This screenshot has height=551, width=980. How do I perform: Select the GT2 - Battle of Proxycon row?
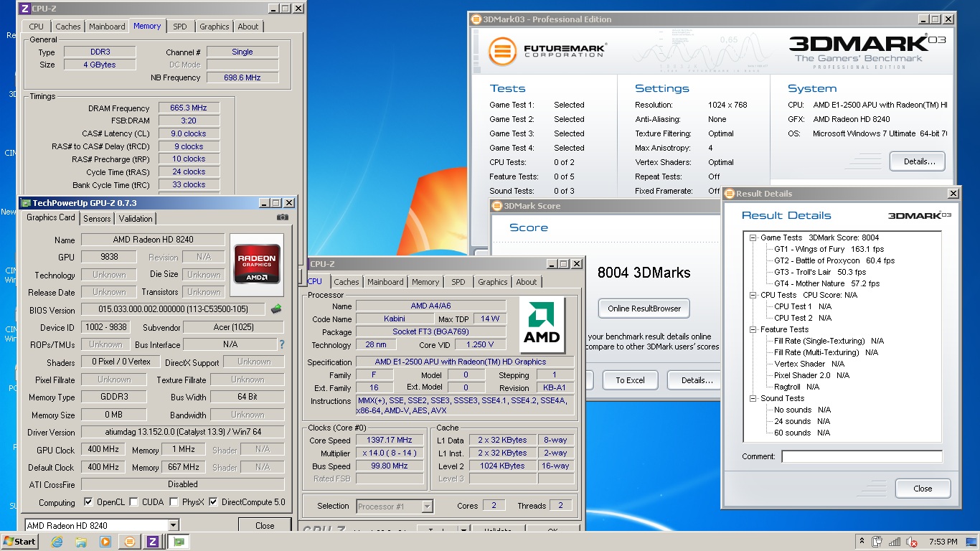coord(834,260)
